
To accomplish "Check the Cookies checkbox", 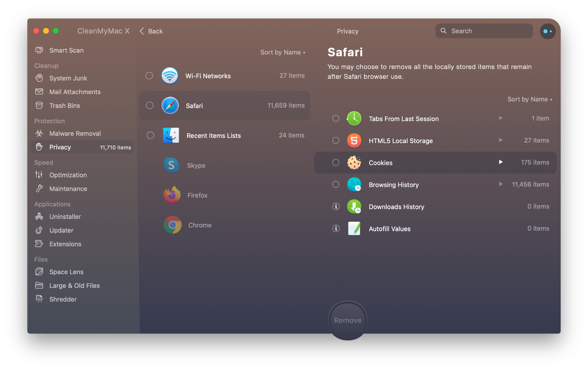I will (x=336, y=163).
